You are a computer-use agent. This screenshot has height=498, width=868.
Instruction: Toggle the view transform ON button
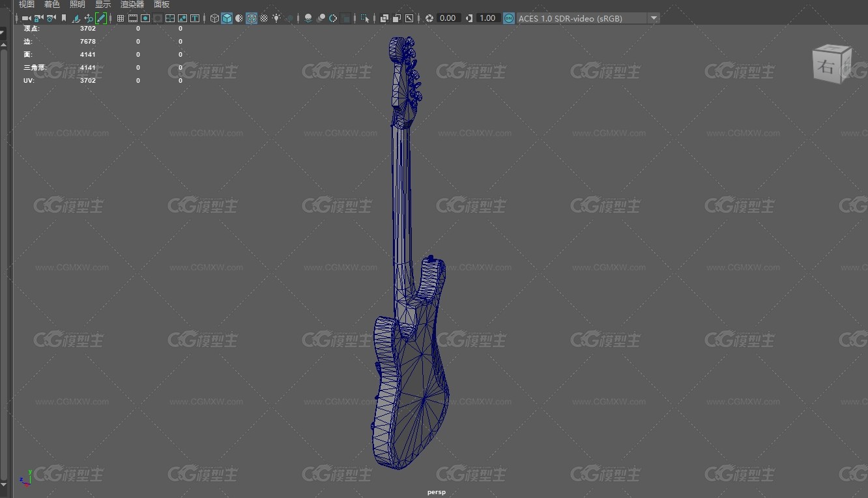click(x=509, y=18)
